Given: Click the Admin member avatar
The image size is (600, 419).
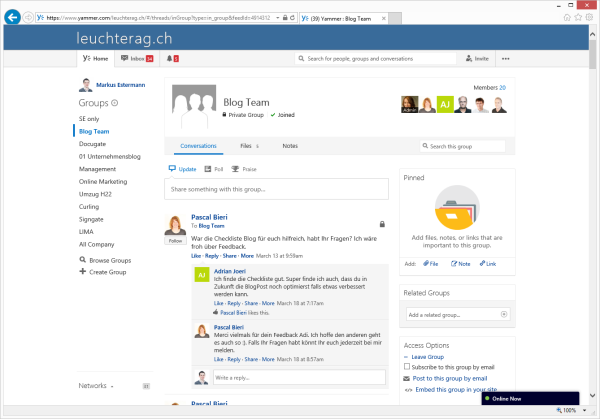Looking at the screenshot, I should 409,104.
